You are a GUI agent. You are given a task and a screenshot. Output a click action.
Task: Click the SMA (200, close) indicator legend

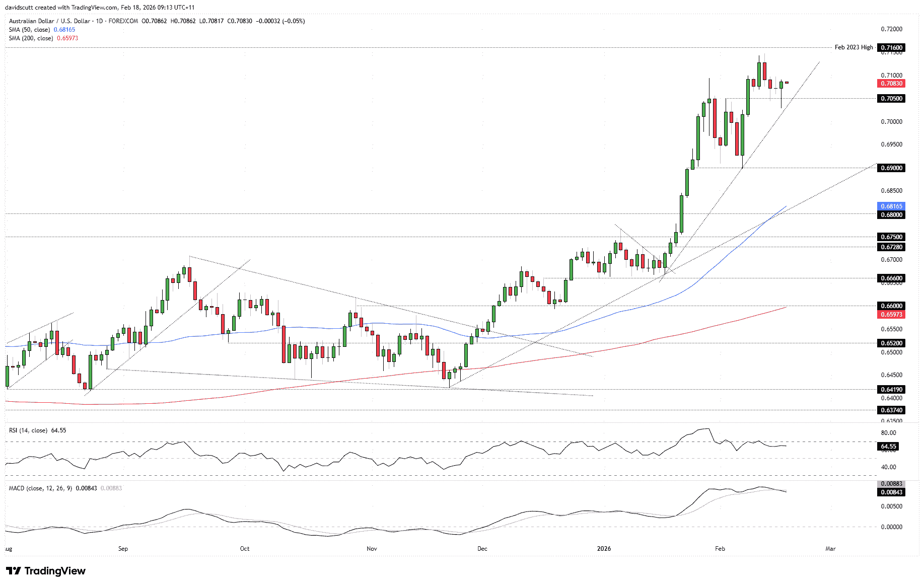(x=32, y=38)
